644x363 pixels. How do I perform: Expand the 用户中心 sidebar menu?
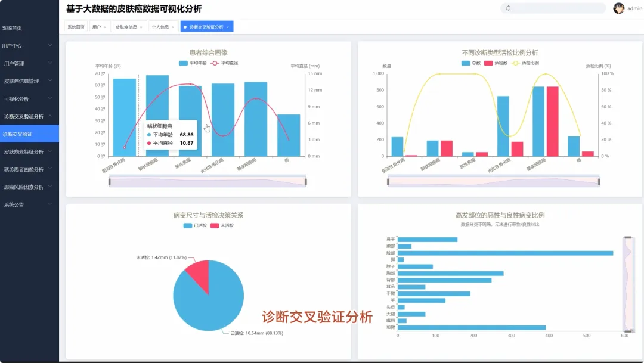point(30,45)
